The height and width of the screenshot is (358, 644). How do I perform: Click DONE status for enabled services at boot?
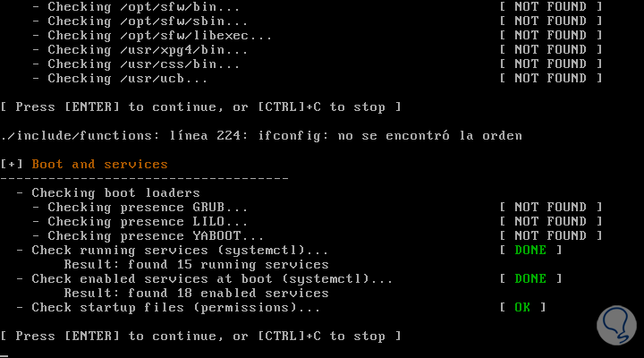point(530,278)
